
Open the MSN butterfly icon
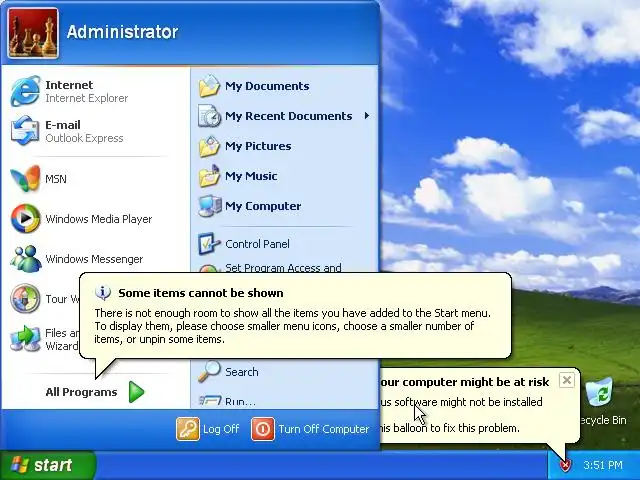tap(25, 178)
